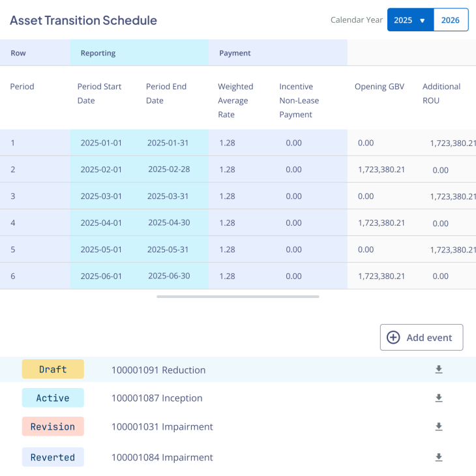The width and height of the screenshot is (476, 476).
Task: Select the Draft status badge
Action: click(x=53, y=369)
